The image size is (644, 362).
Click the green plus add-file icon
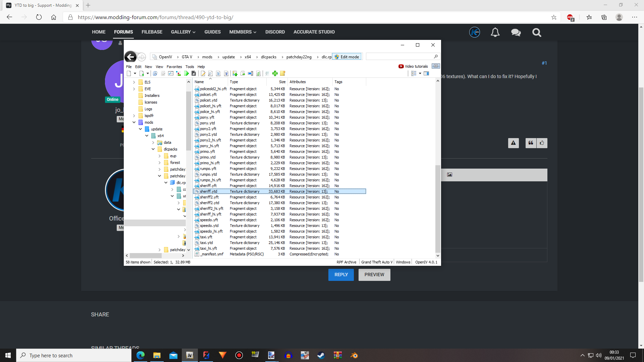click(x=275, y=73)
